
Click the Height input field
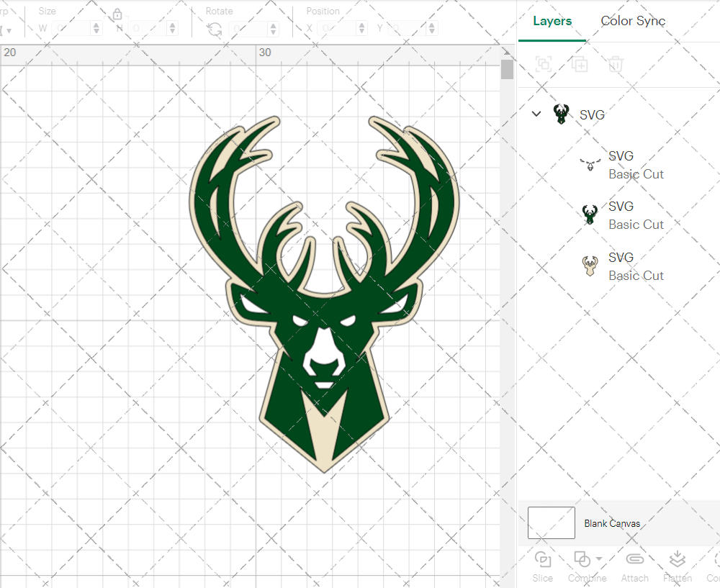[148, 29]
